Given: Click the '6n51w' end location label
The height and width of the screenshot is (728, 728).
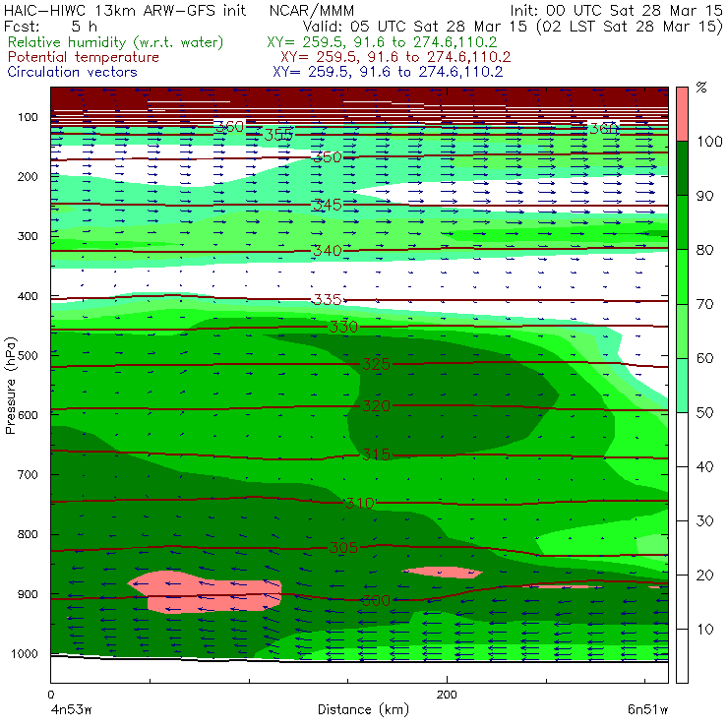Looking at the screenshot, I should click(x=647, y=710).
